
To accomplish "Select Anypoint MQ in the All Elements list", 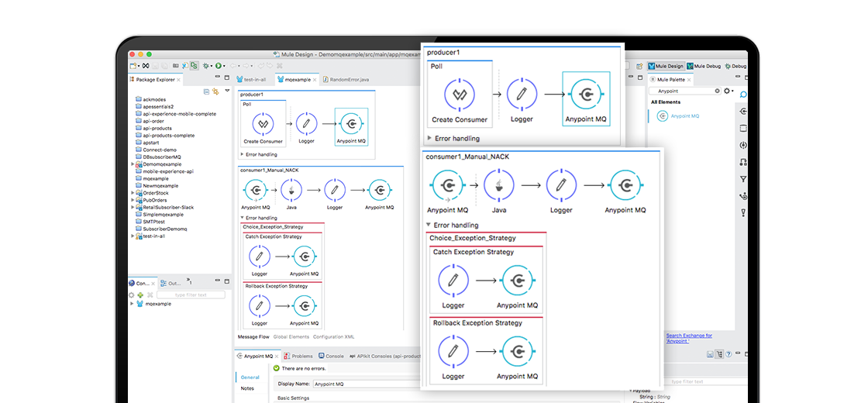I will click(678, 116).
